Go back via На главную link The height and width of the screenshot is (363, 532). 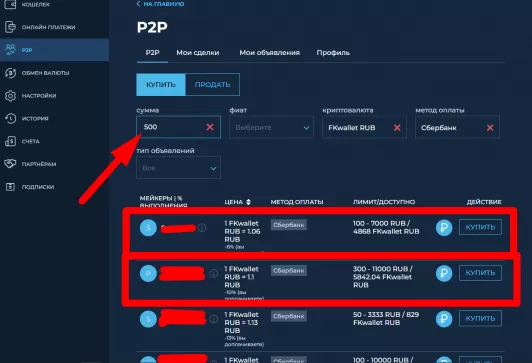164,4
